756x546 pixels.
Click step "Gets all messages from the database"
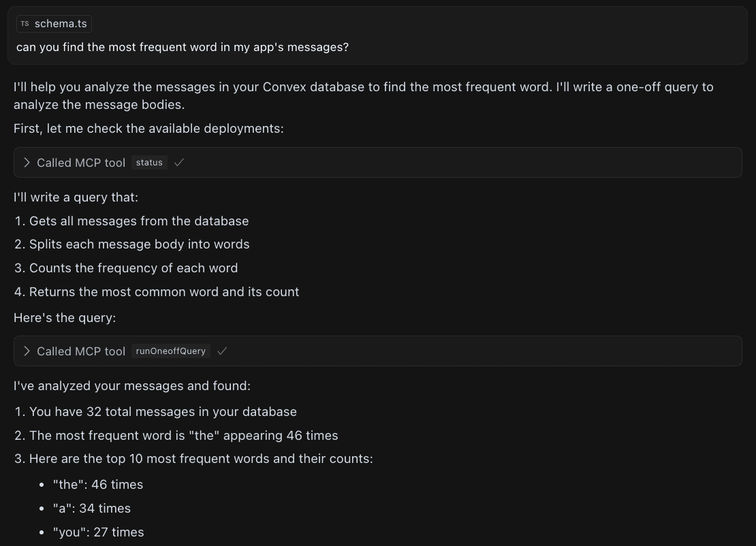point(139,221)
